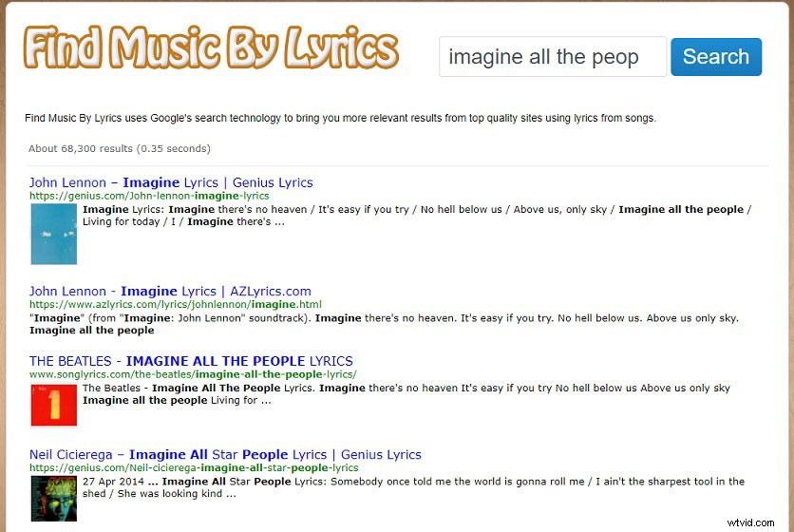Click the blue Search button
This screenshot has width=794, height=532.
716,57
